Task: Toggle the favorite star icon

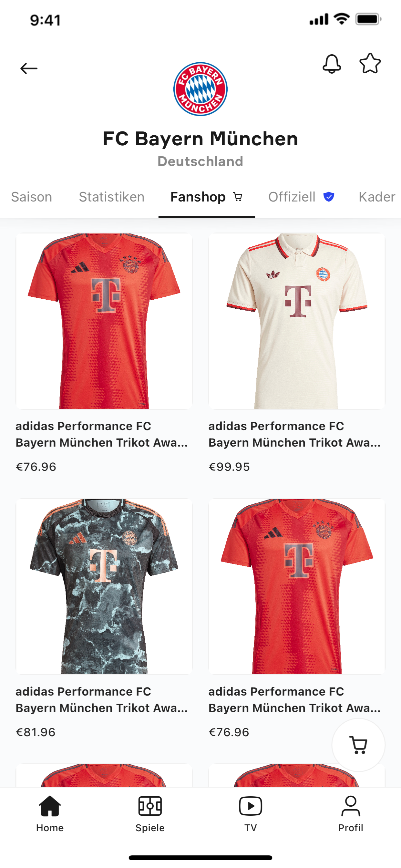Action: click(x=370, y=63)
